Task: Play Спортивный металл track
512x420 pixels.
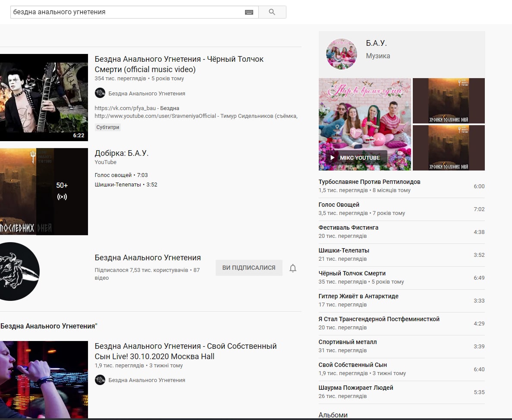Action: click(402, 346)
